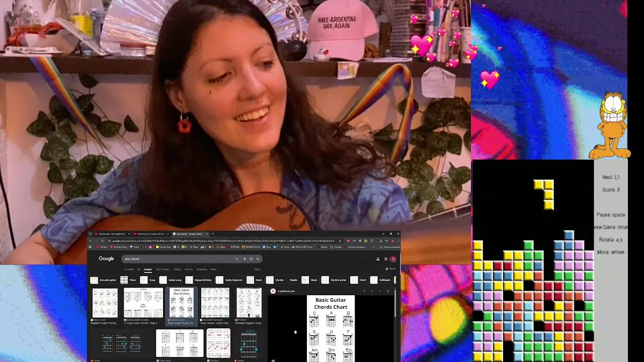Image resolution: width=644 pixels, height=362 pixels.
Task: Select the Images tab
Action: point(148,269)
